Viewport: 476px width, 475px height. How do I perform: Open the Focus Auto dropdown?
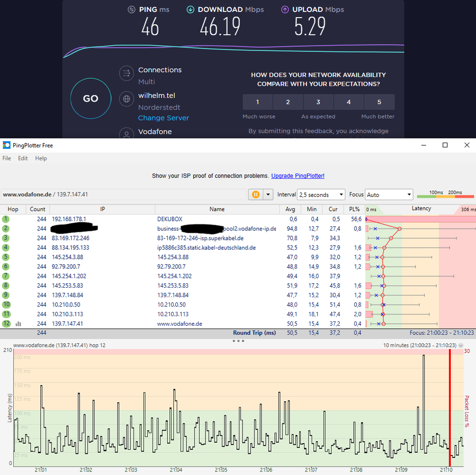pyautogui.click(x=389, y=195)
